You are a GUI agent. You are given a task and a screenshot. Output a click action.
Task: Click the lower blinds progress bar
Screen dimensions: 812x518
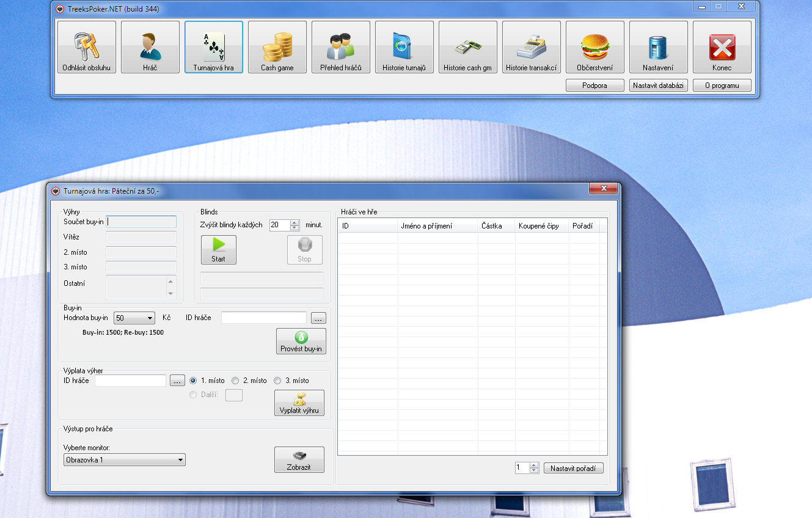coord(262,294)
